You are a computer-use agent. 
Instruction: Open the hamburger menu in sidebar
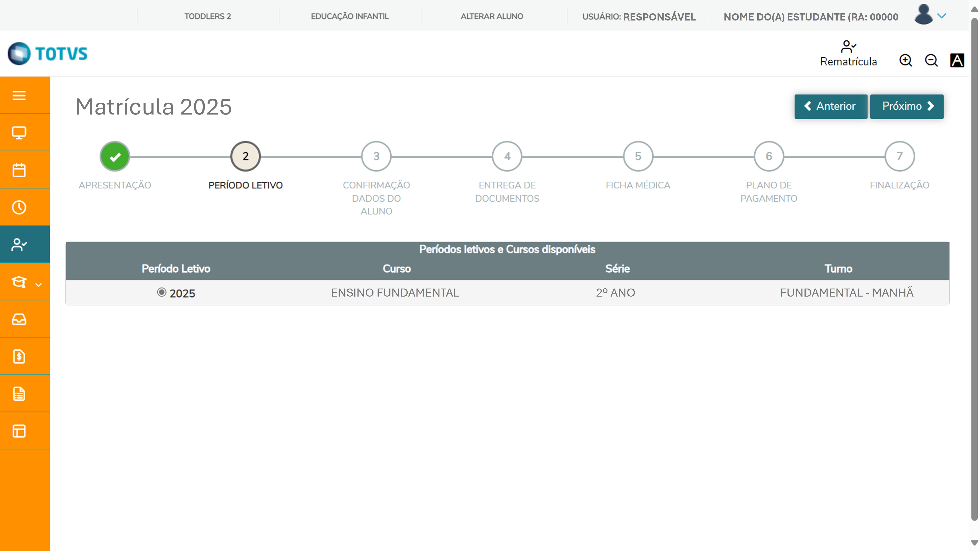pos(19,95)
